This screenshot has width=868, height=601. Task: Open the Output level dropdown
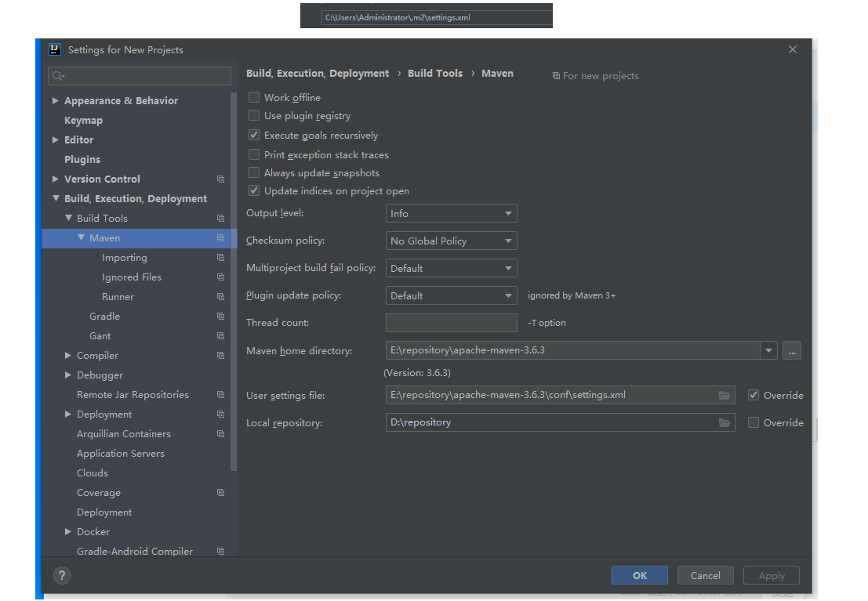[x=451, y=213]
